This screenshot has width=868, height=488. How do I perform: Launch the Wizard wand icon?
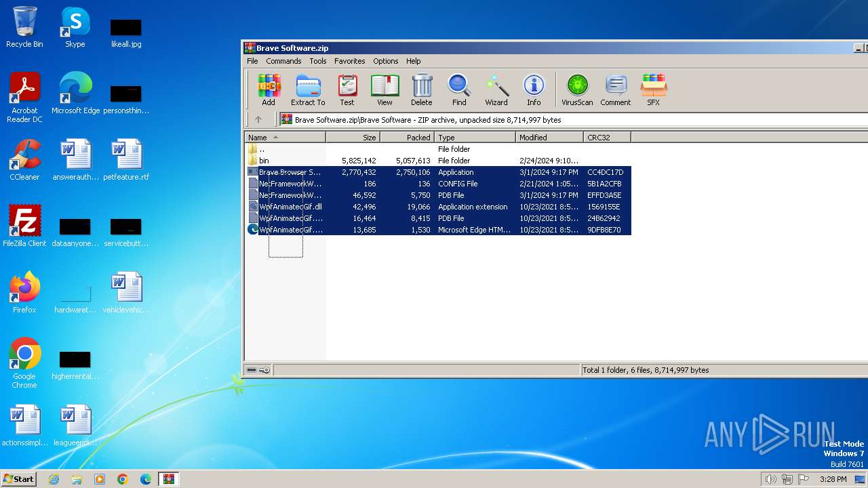[496, 89]
